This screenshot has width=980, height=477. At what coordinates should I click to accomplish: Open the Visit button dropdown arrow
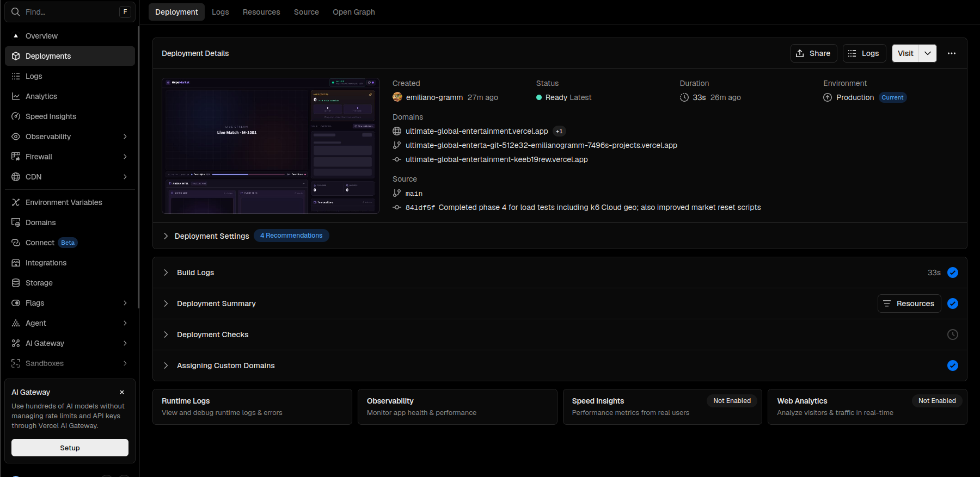(928, 53)
